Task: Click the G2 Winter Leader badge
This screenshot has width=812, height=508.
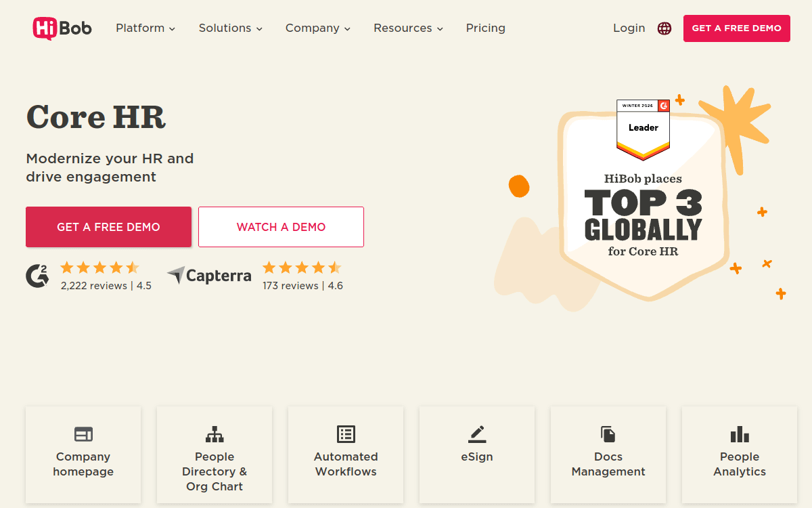Action: (643, 130)
